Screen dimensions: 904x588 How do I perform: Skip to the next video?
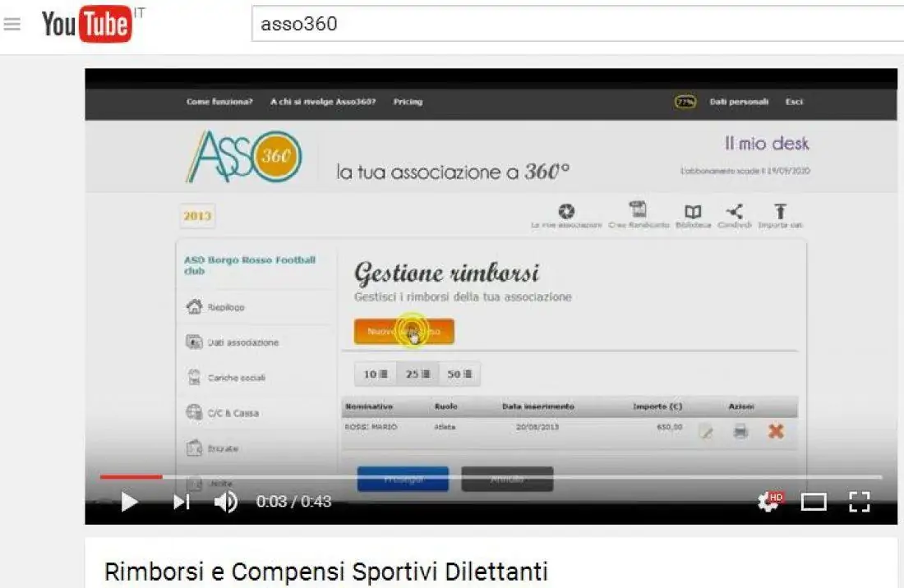click(x=182, y=502)
